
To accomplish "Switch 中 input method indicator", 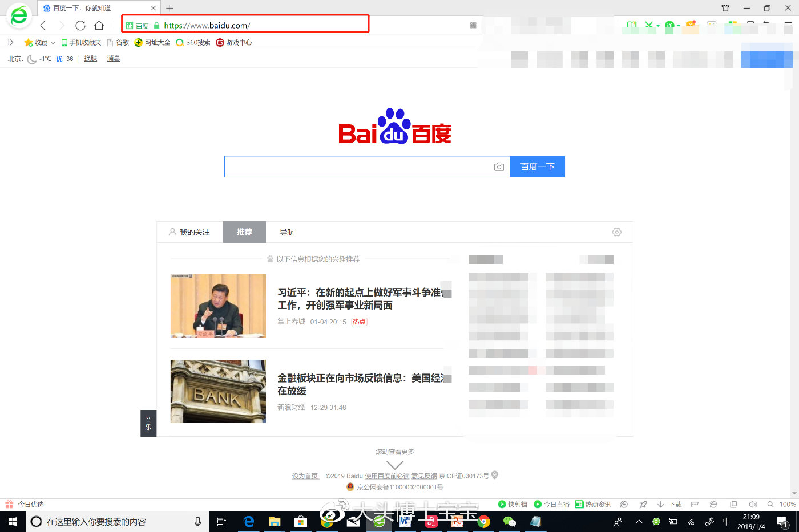I will 726,522.
